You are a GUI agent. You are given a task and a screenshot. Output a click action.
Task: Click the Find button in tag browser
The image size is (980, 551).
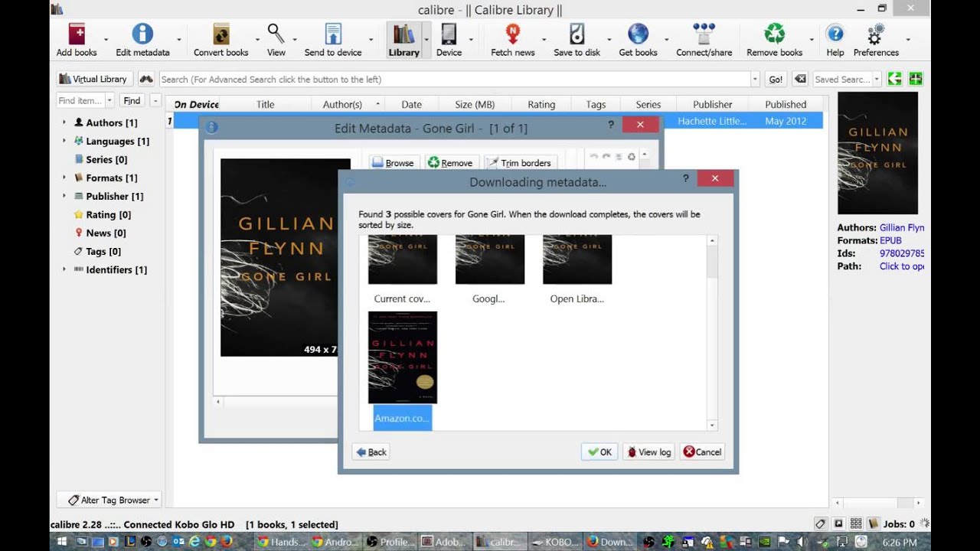coord(132,100)
